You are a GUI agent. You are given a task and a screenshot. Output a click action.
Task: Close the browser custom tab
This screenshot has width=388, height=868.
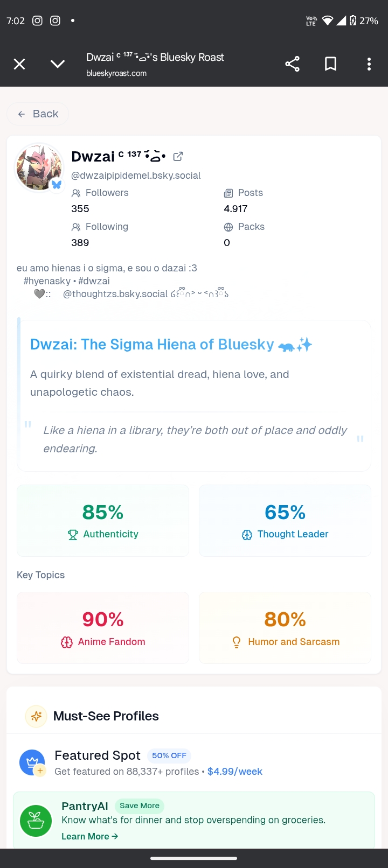[x=19, y=65]
